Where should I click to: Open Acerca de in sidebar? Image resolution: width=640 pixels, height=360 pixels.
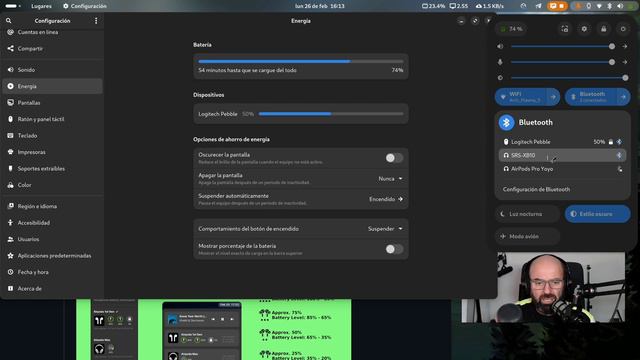(52, 289)
